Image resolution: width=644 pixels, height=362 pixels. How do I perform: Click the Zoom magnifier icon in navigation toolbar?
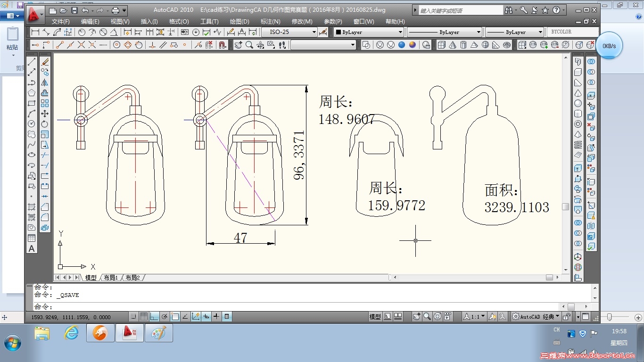(249, 45)
